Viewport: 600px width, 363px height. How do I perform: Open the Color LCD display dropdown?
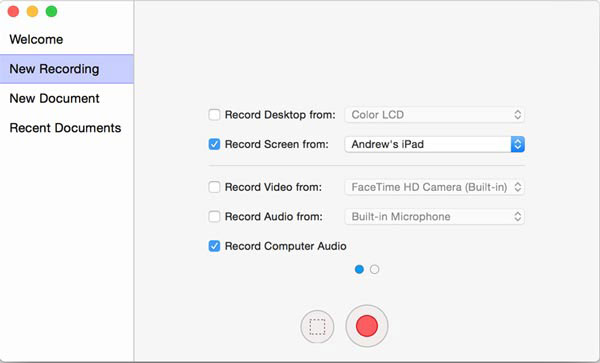coord(434,115)
